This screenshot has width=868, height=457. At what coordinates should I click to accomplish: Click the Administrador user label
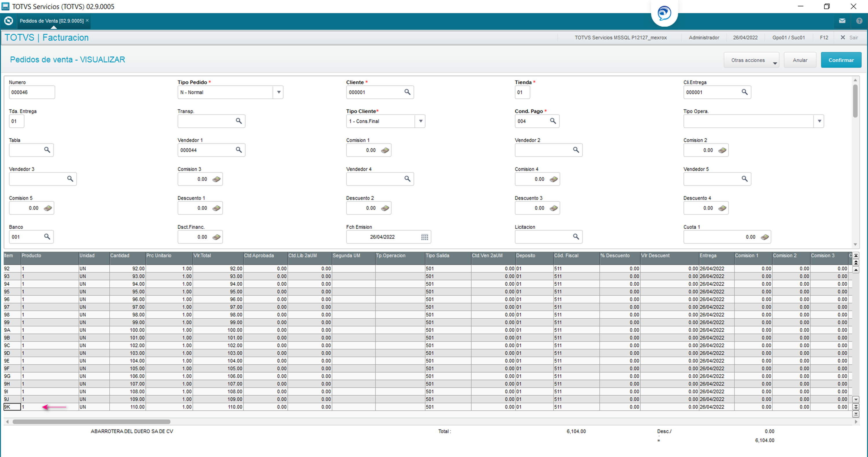point(704,37)
